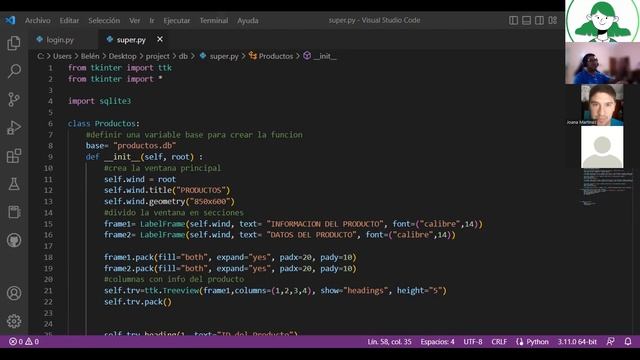This screenshot has width=640, height=360.
Task: Open the GitHub view icon
Action: 14,240
